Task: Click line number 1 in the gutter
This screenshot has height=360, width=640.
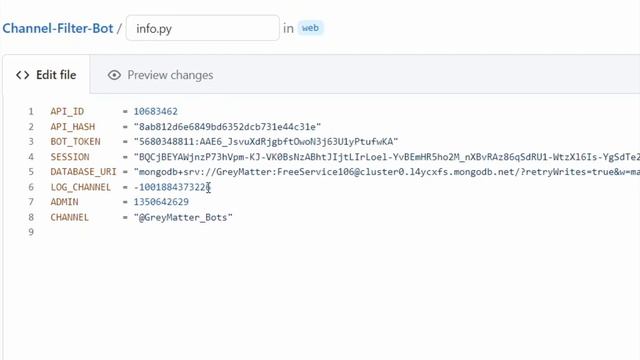Action: point(31,111)
